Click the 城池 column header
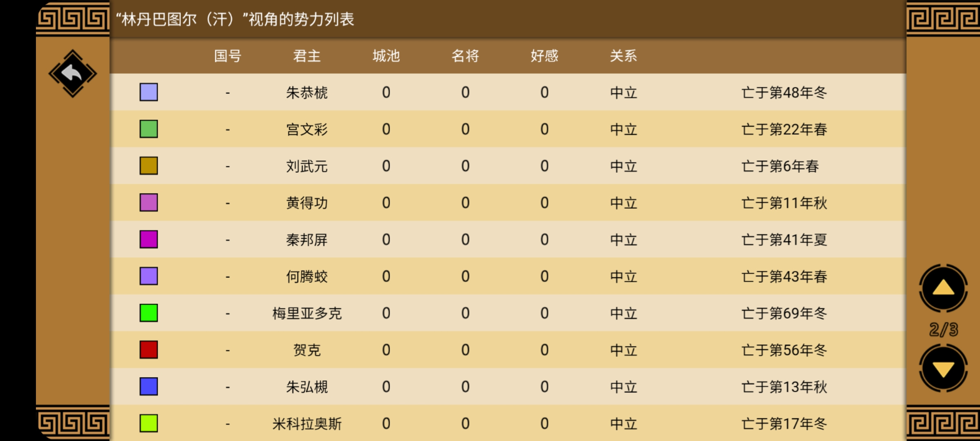 386,56
